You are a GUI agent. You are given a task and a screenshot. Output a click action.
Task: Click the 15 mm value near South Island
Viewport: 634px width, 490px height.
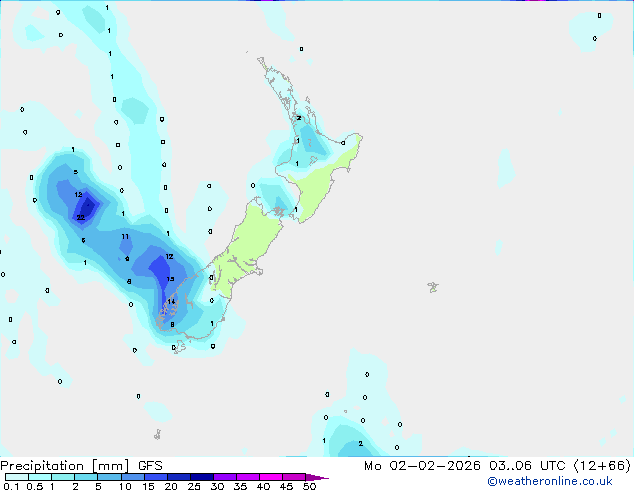tap(171, 279)
